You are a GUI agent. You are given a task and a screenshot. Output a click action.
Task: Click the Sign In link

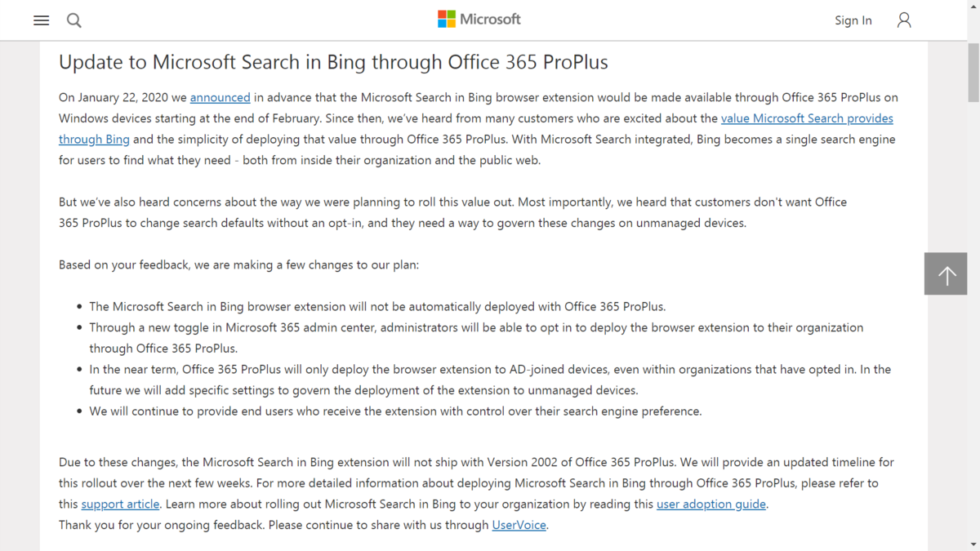(853, 20)
